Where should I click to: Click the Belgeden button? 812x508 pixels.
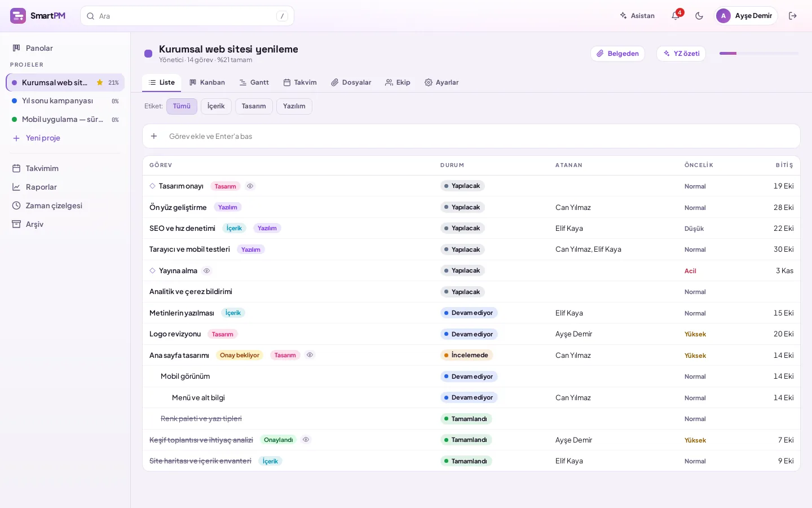pyautogui.click(x=617, y=54)
